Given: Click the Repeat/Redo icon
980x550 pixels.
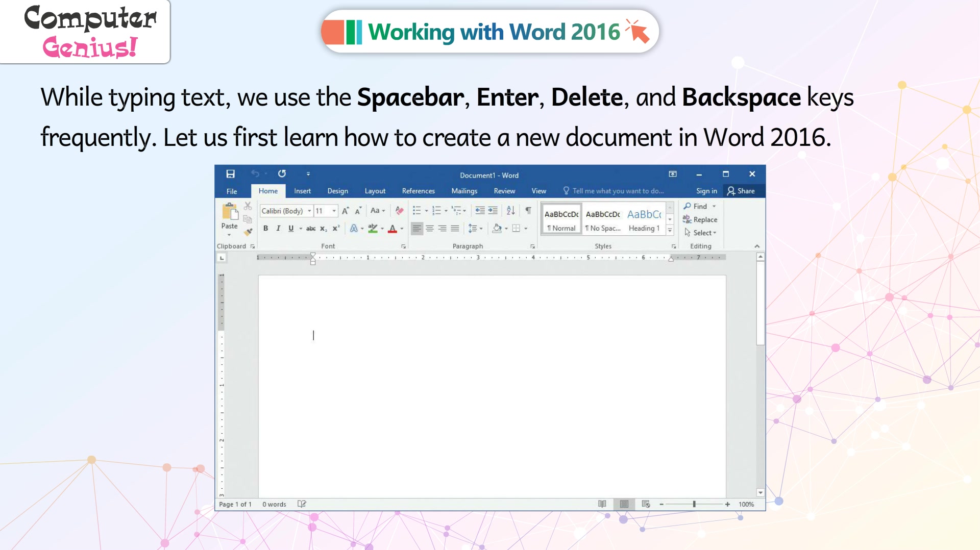Looking at the screenshot, I should pyautogui.click(x=282, y=174).
